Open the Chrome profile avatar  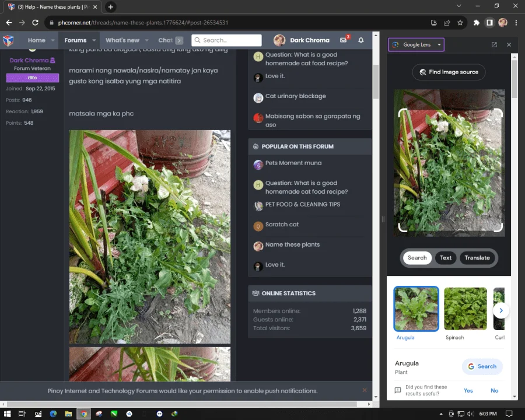[503, 22]
